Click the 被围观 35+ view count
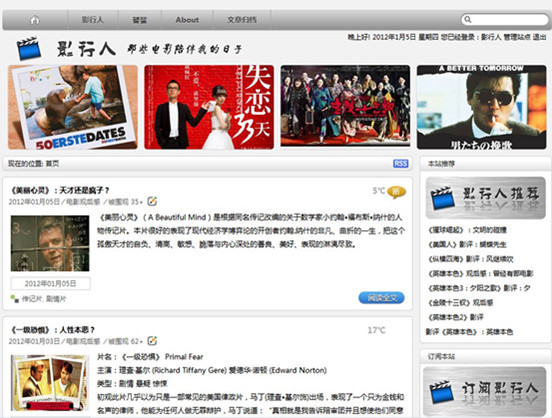The height and width of the screenshot is (418, 552). (126, 202)
